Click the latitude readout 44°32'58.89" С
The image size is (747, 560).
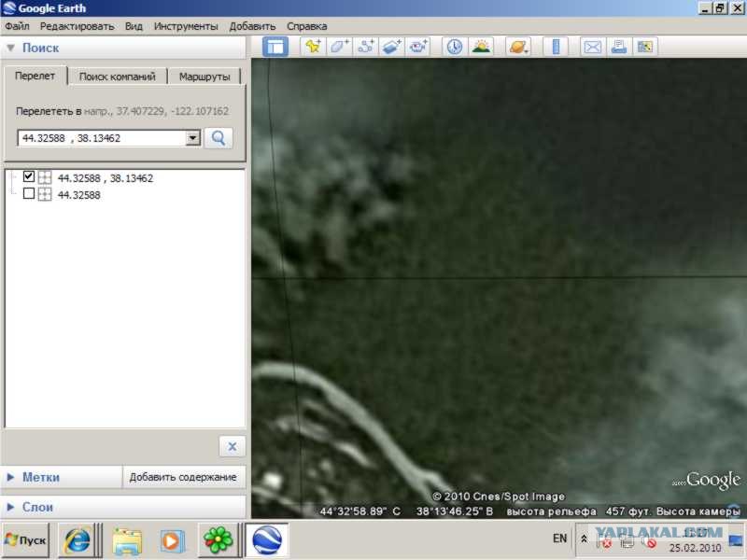click(x=360, y=511)
